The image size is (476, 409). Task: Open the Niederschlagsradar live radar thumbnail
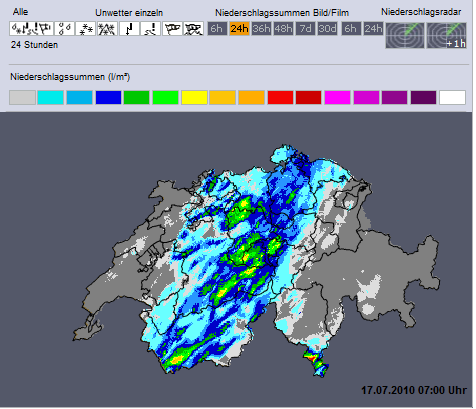click(405, 35)
